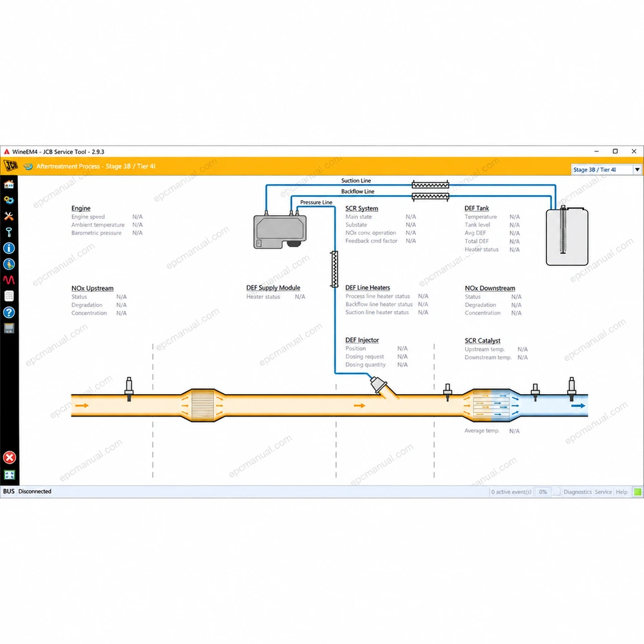
Task: Click the teal windows layout icon at sidebar bottom
Action: pyautogui.click(x=10, y=475)
